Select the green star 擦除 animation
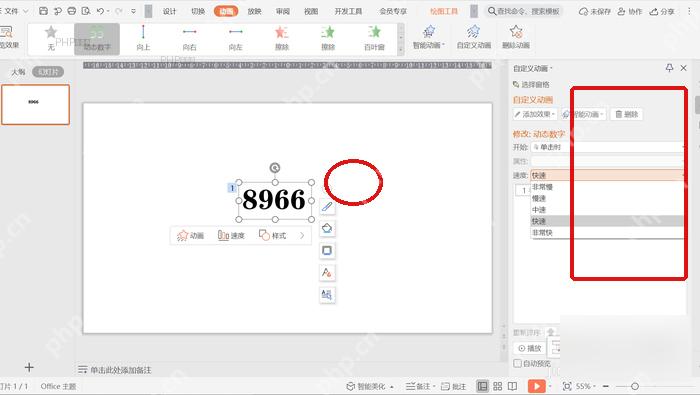 click(x=328, y=38)
